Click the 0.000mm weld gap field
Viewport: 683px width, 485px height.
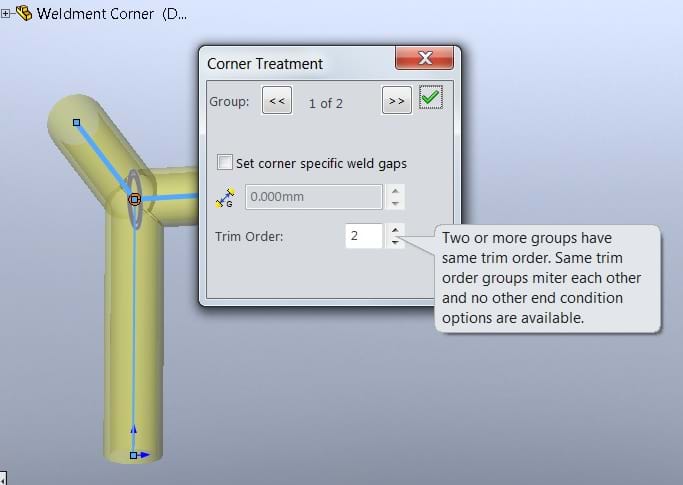(x=313, y=197)
